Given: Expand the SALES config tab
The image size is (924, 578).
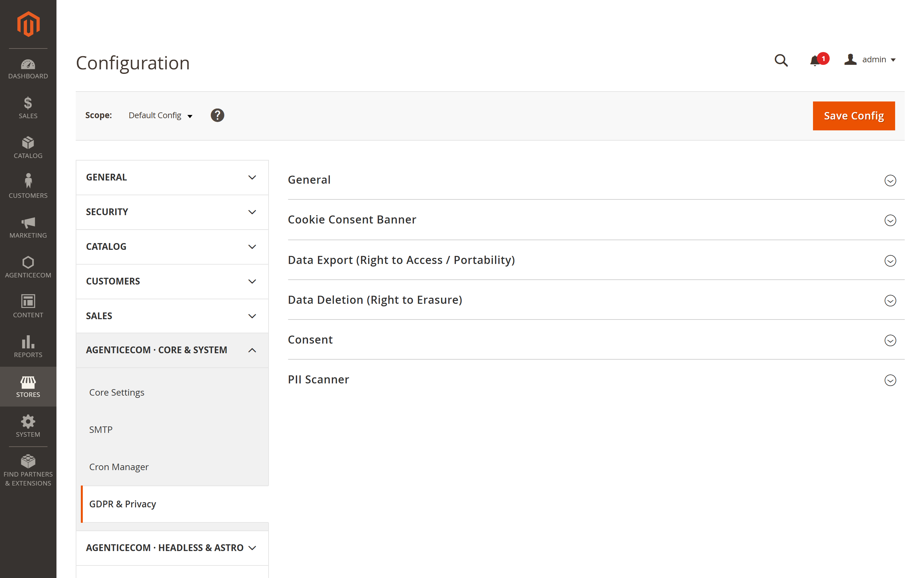Looking at the screenshot, I should coord(172,316).
